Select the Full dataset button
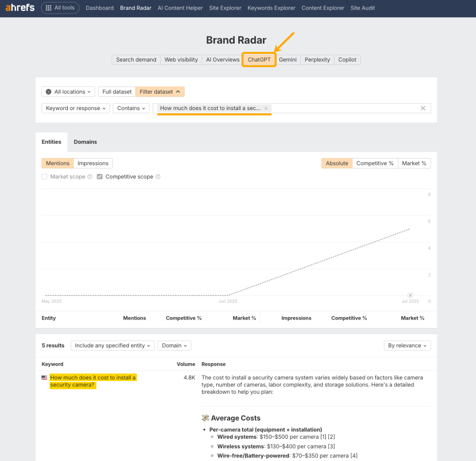The height and width of the screenshot is (461, 476). (x=117, y=91)
